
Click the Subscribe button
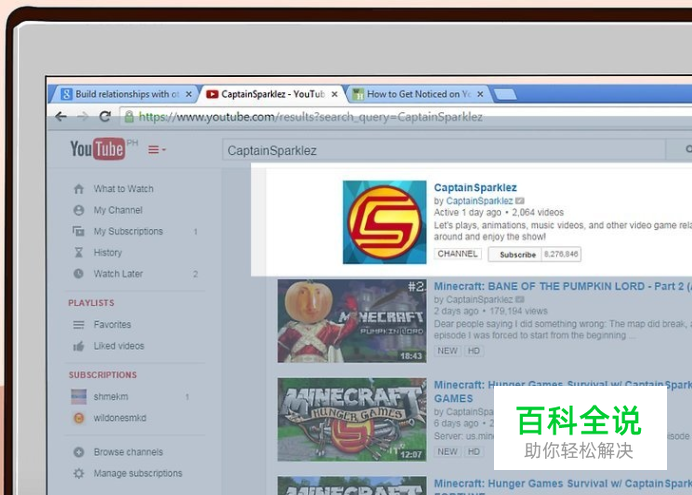(x=515, y=255)
